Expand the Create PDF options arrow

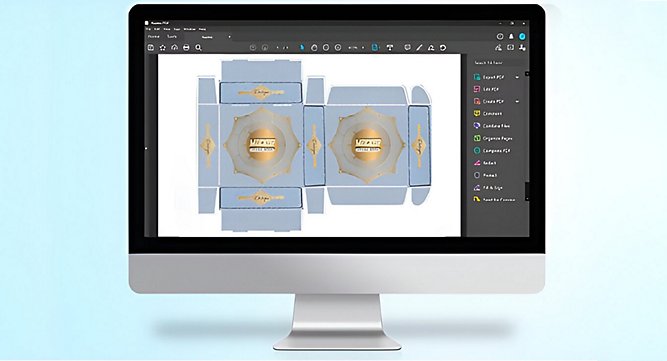[517, 102]
